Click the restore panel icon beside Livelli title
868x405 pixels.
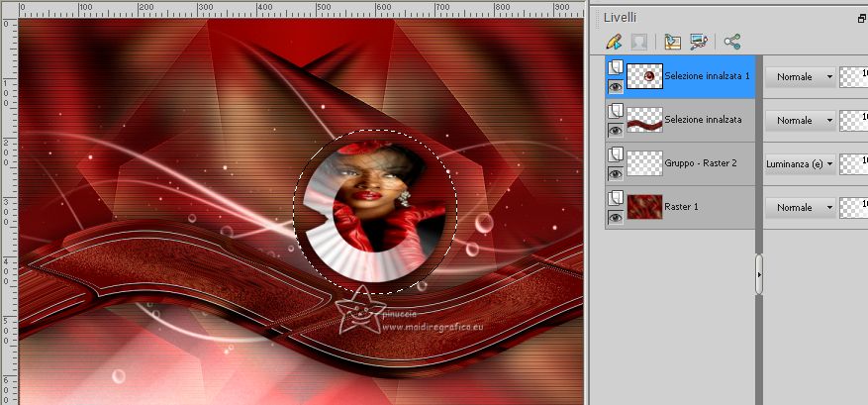point(861,18)
